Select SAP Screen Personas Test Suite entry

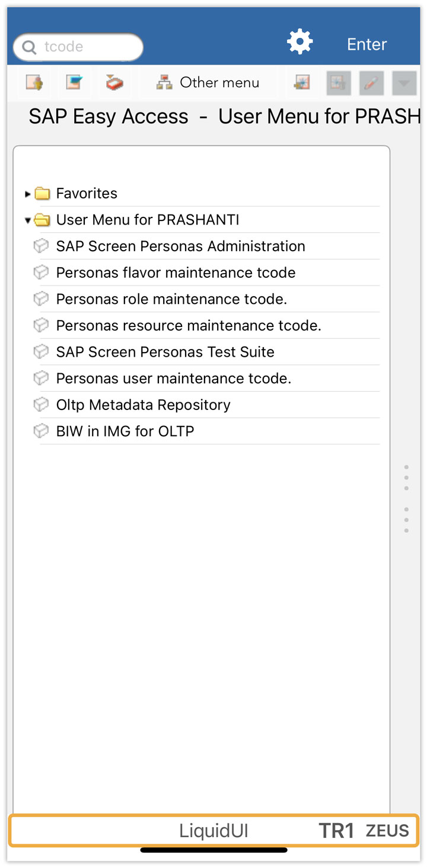165,352
